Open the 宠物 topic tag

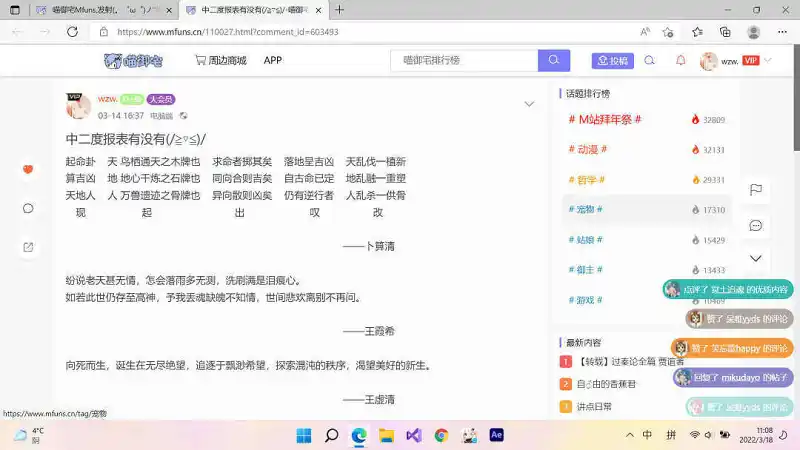(586, 209)
